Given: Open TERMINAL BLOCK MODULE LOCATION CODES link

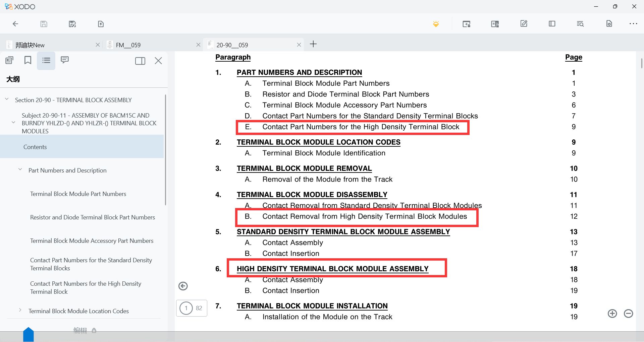Looking at the screenshot, I should point(318,142).
